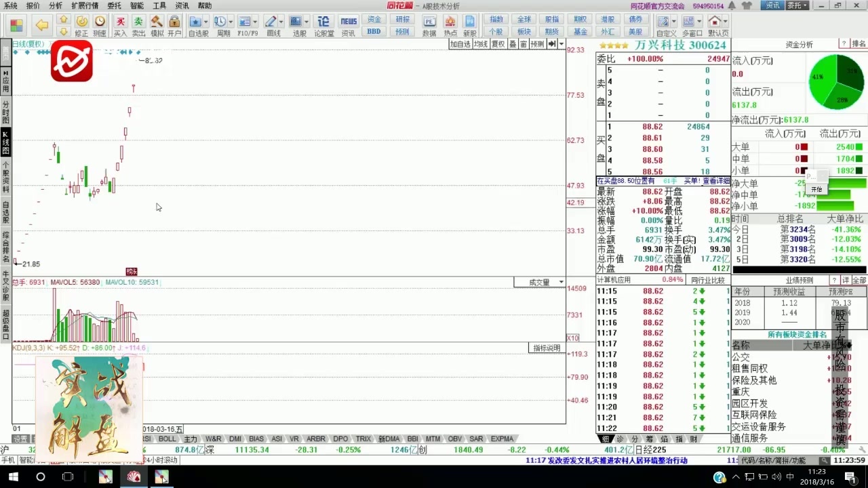Open 论股堂 forum icon
This screenshot has height=488, width=868.
(323, 25)
